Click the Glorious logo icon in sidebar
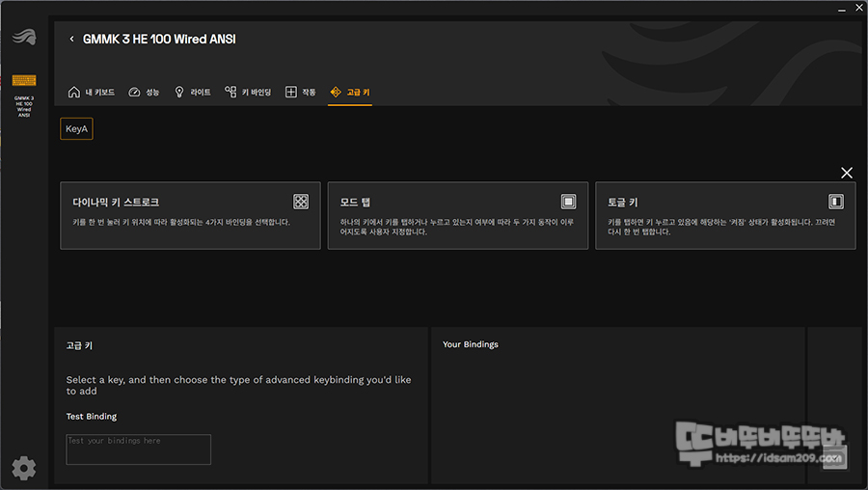The height and width of the screenshot is (490, 868). pos(24,37)
